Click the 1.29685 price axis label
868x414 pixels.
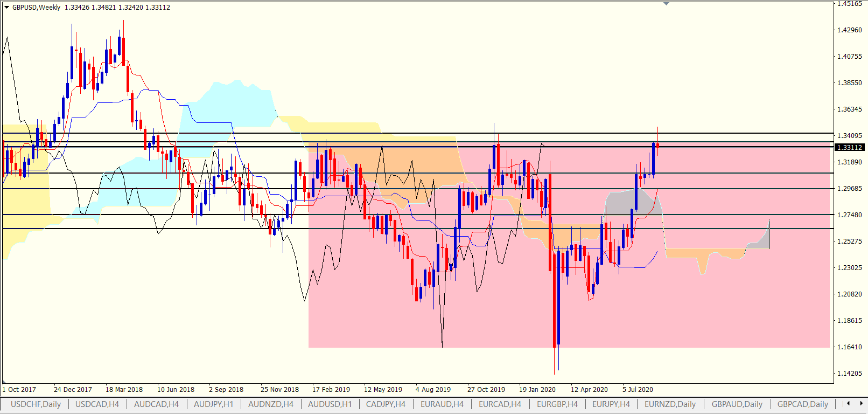pos(849,188)
